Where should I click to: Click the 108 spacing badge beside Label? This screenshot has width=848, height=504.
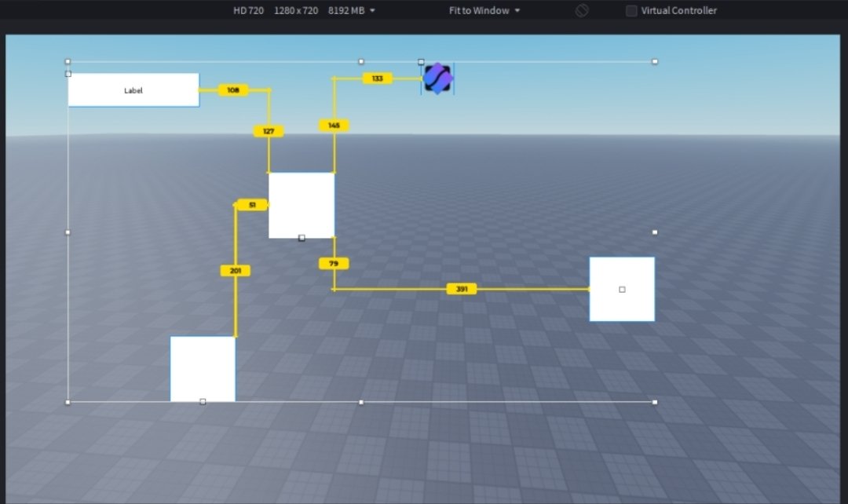click(232, 89)
